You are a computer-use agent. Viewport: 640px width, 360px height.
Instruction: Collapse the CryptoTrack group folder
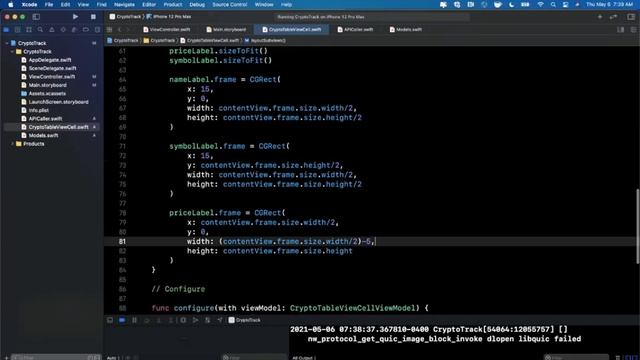coord(12,51)
